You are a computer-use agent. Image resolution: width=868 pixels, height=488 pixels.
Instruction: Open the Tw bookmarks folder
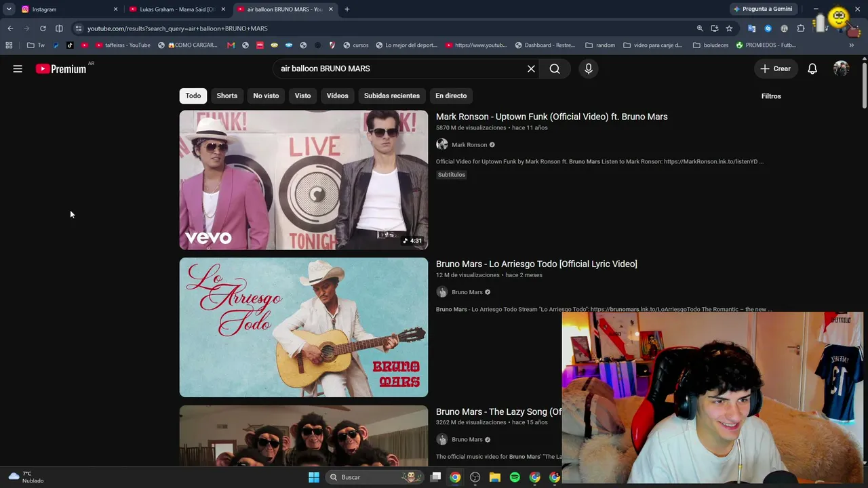point(36,45)
